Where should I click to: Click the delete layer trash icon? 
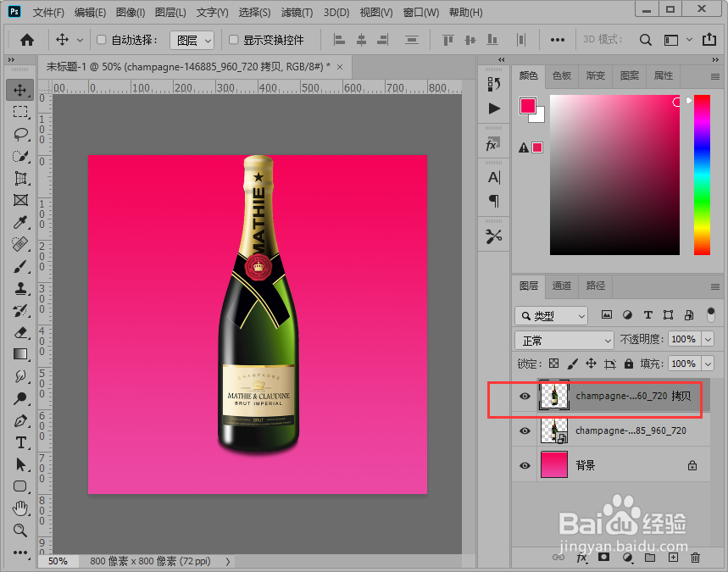[x=695, y=557]
